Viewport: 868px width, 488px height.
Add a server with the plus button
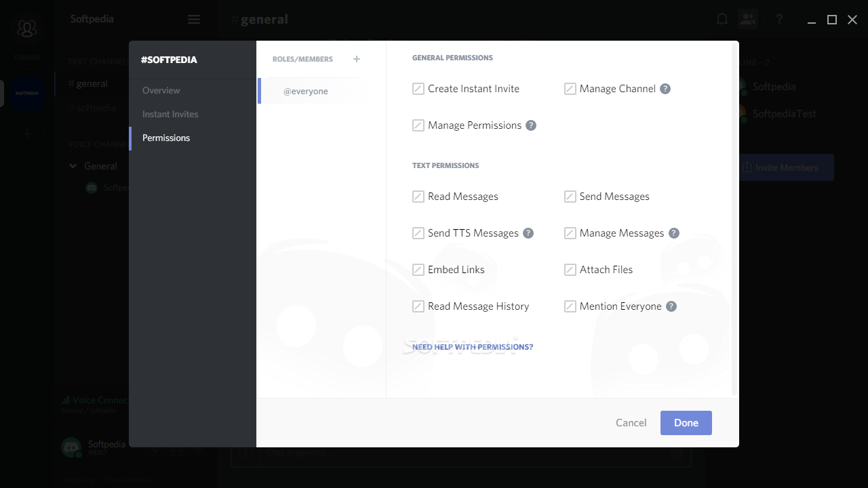pos(27,134)
